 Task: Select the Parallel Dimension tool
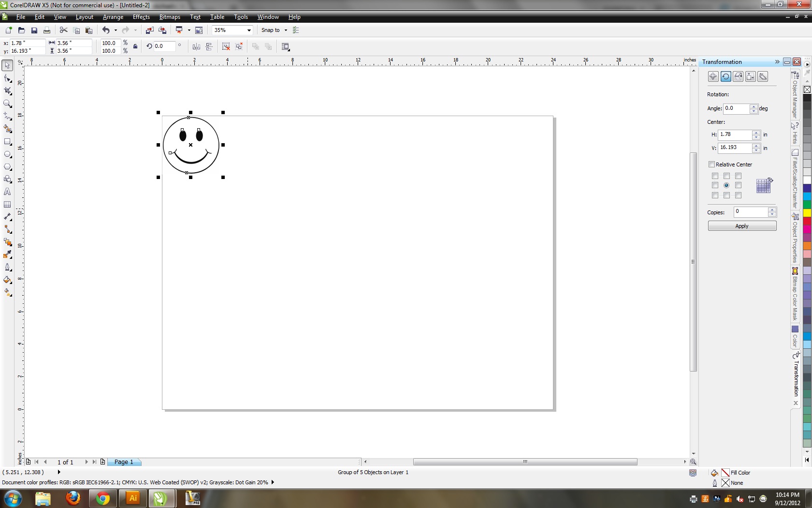tap(7, 217)
